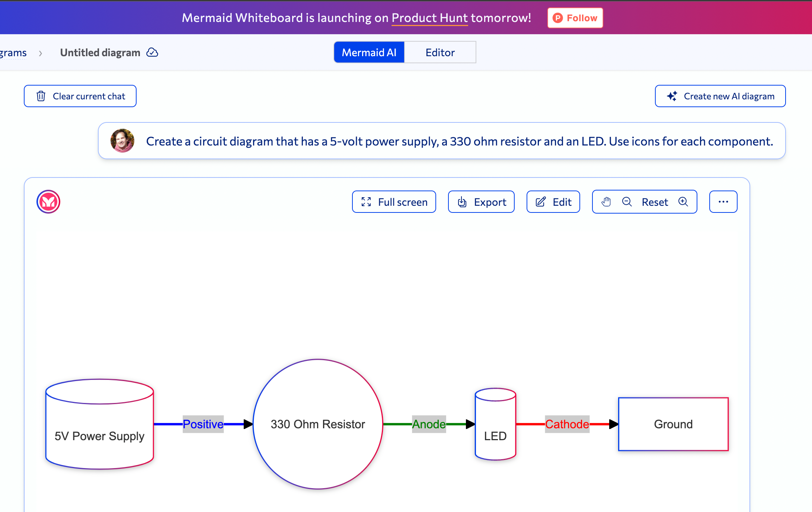Image resolution: width=812 pixels, height=512 pixels.
Task: Click the Clear current chat button
Action: (80, 96)
